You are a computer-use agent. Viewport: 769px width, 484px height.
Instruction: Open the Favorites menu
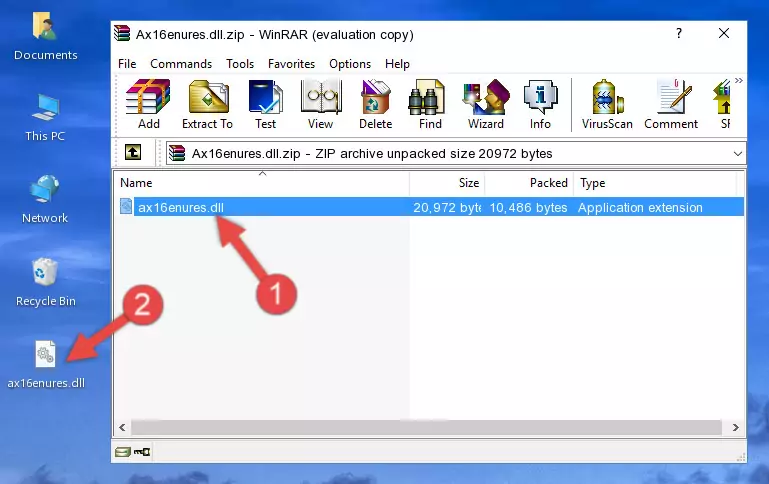pos(291,64)
